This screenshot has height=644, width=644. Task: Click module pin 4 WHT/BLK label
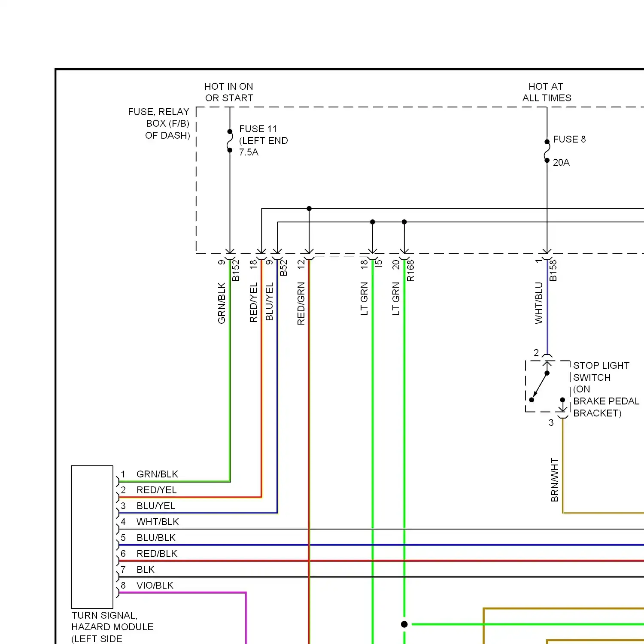click(x=158, y=522)
